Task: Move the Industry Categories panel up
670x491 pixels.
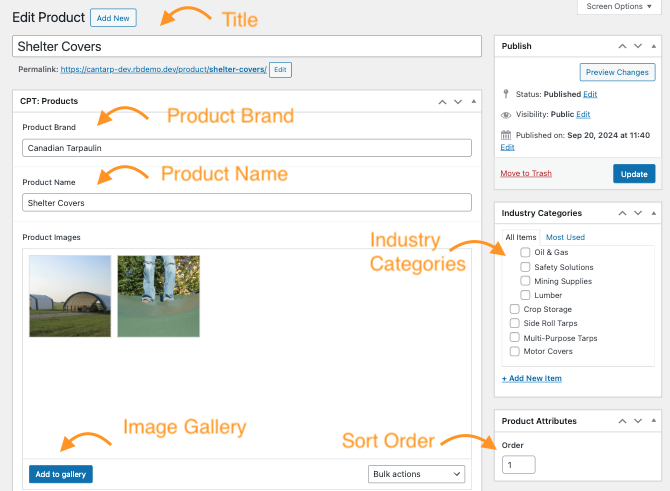Action: tap(622, 213)
